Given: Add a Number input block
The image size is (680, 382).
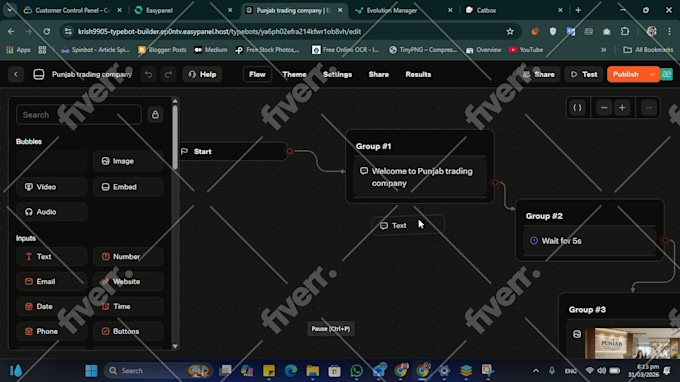Looking at the screenshot, I should pyautogui.click(x=128, y=257).
